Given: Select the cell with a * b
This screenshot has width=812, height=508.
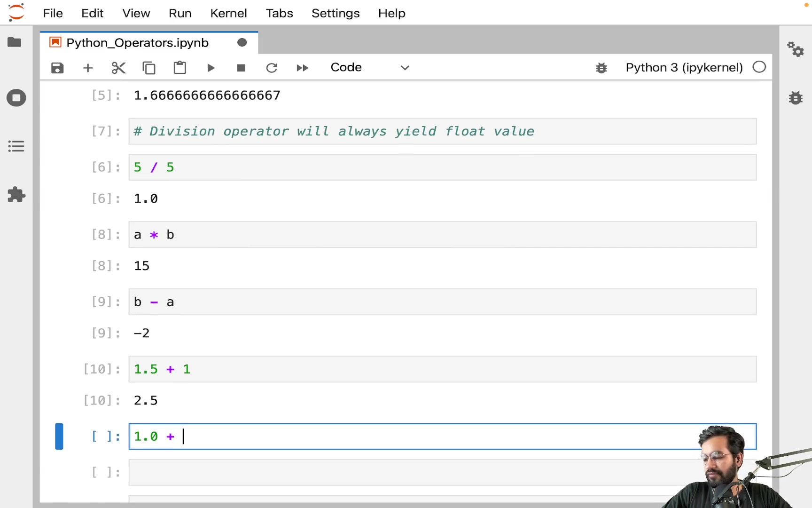Looking at the screenshot, I should click(x=442, y=235).
